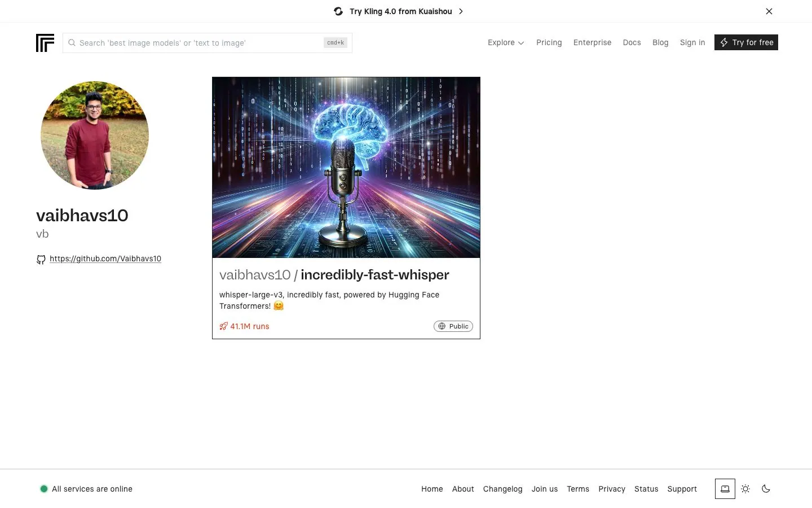Open the footer Terms link
Image resolution: width=812 pixels, height=508 pixels.
point(578,489)
